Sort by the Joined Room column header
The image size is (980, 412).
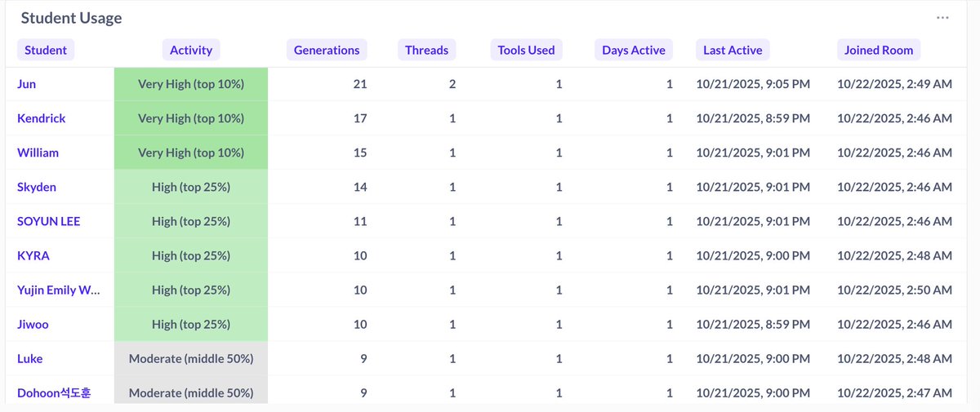tap(879, 50)
